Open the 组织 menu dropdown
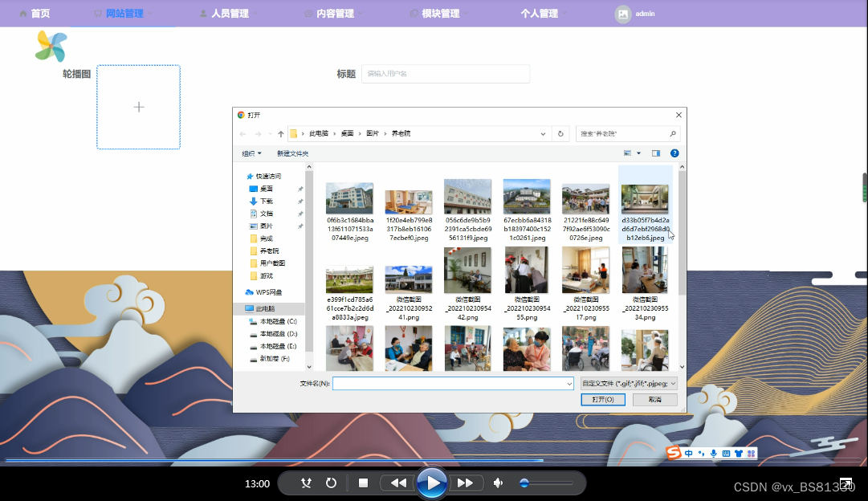Viewport: 868px width, 501px height. (251, 153)
